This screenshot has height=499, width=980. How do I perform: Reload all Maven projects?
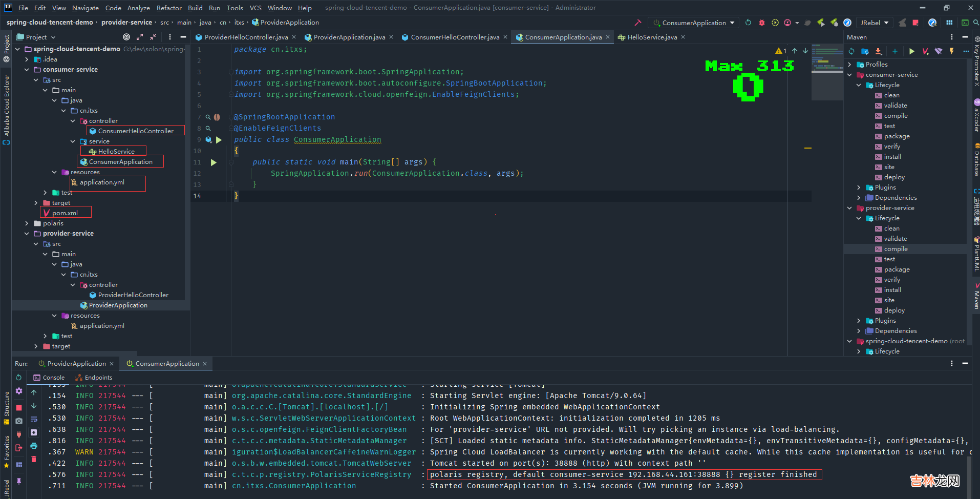coord(851,51)
